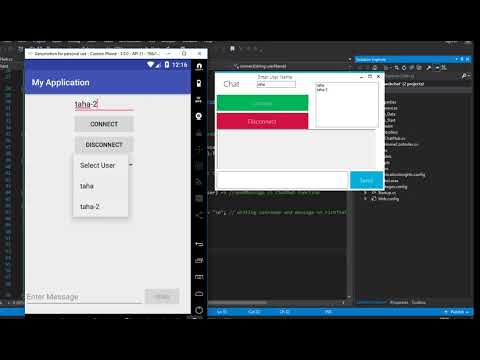
Task: Click the pin icon on Solution Explorer title
Action: click(x=462, y=59)
